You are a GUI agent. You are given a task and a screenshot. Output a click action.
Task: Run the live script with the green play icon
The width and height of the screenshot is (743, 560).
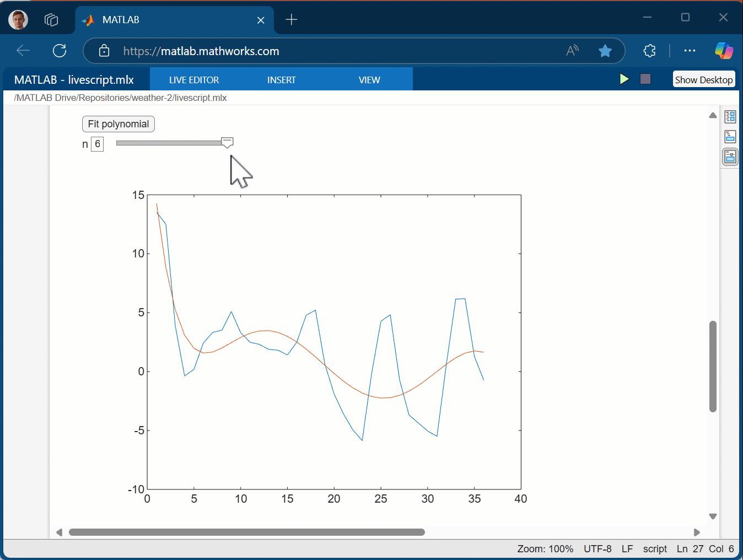tap(624, 79)
